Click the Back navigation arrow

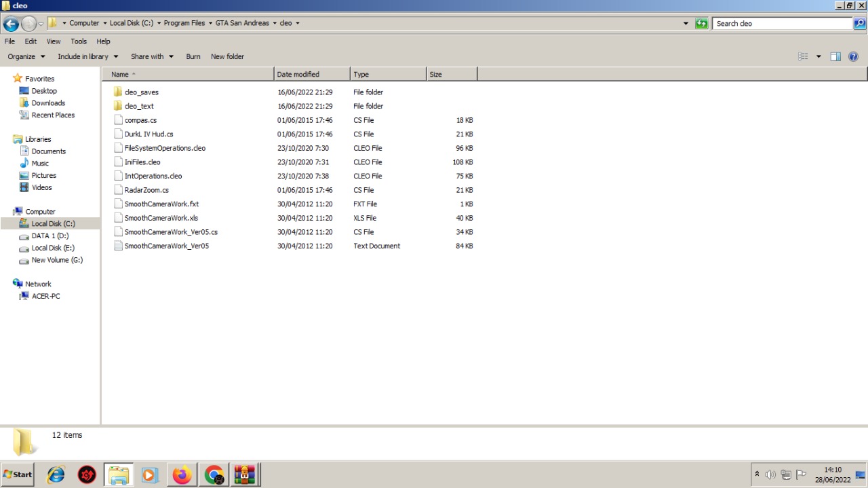pyautogui.click(x=11, y=24)
